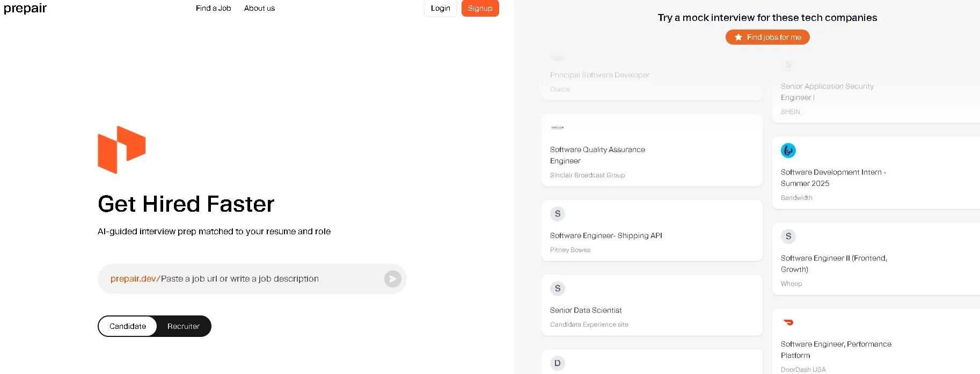Click Candidate Experience site label

[589, 325]
